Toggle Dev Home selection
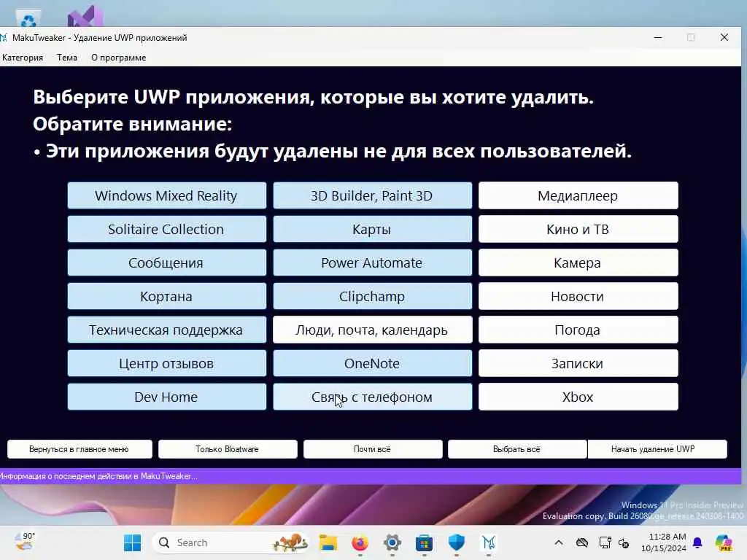 (x=167, y=397)
